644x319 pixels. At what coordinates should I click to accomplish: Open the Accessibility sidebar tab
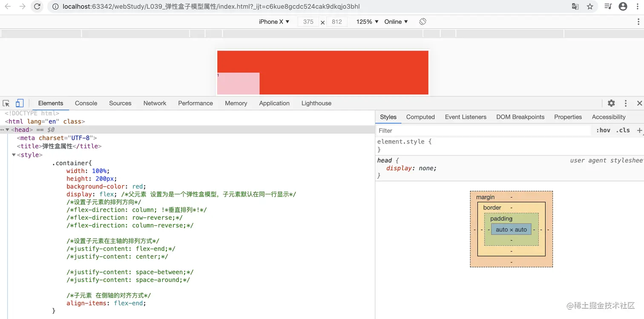tap(609, 117)
